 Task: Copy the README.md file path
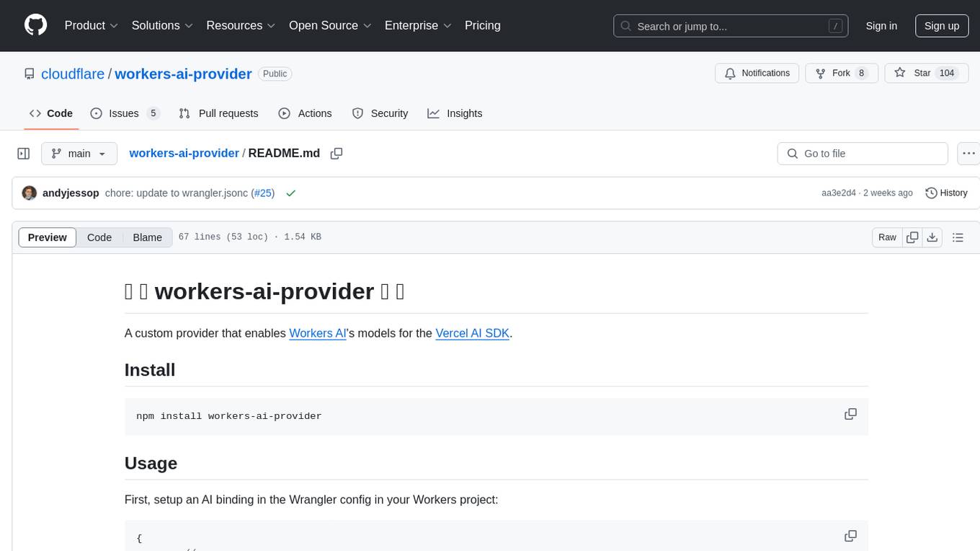point(337,154)
